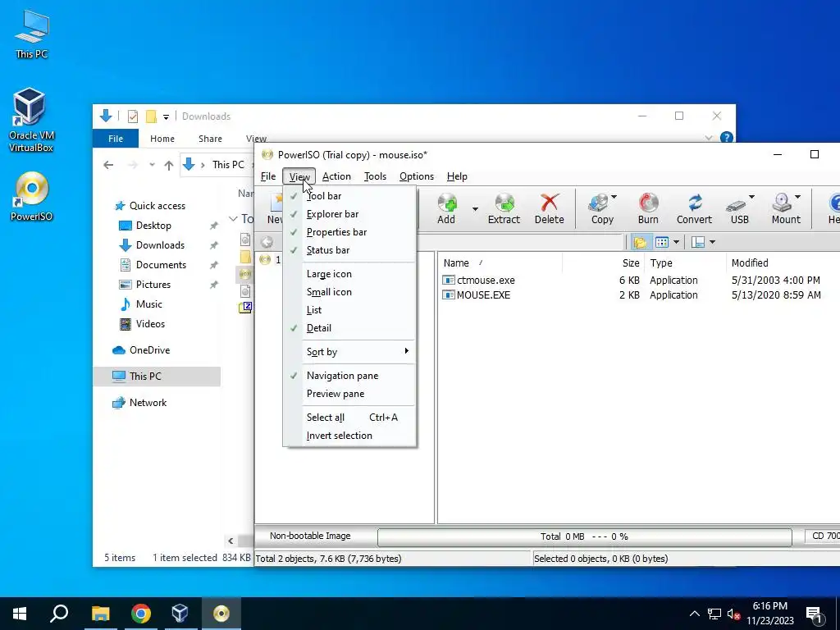Click the USB toolbar icon
Viewport: 840px width, 630px height.
point(737,209)
